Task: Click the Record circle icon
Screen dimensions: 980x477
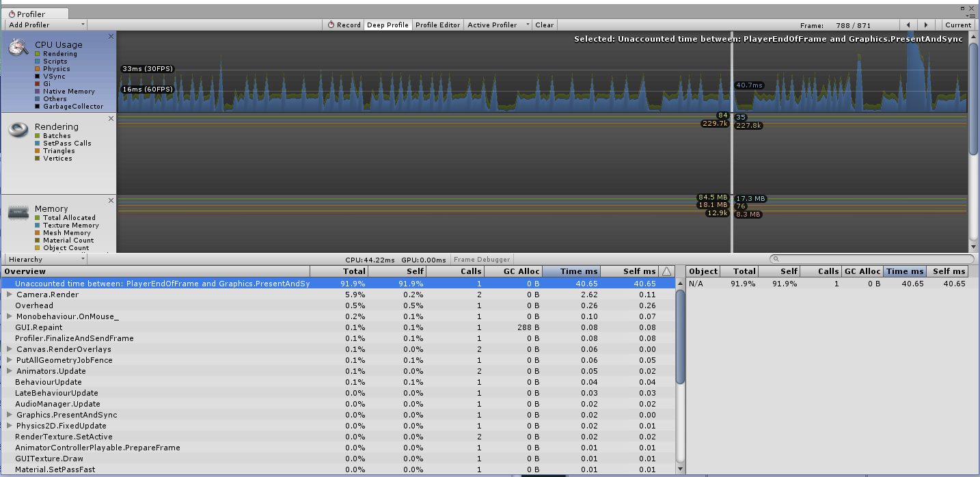Action: click(329, 25)
